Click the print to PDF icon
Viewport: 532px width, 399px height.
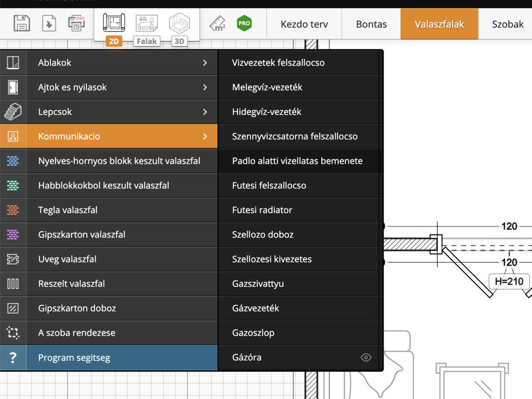point(76,23)
